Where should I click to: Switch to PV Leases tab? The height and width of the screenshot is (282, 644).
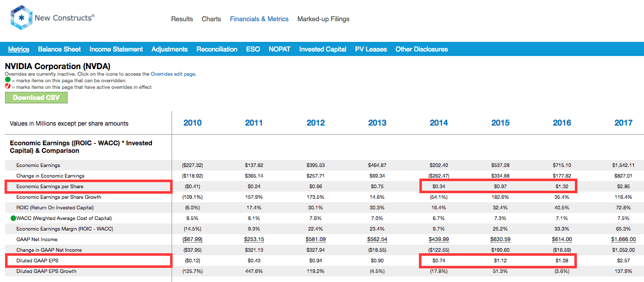tap(370, 49)
